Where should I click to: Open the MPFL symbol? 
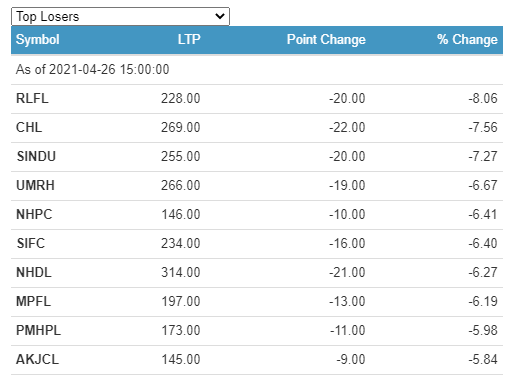coord(33,302)
